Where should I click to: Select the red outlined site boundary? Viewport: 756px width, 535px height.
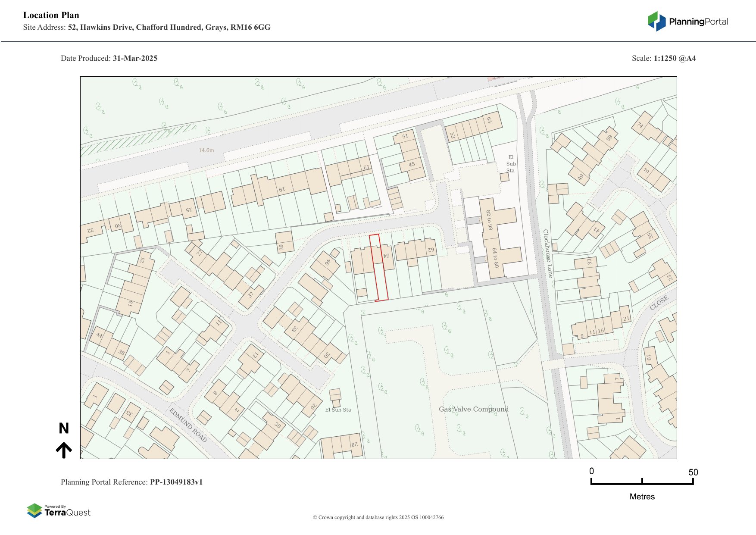pos(378,267)
